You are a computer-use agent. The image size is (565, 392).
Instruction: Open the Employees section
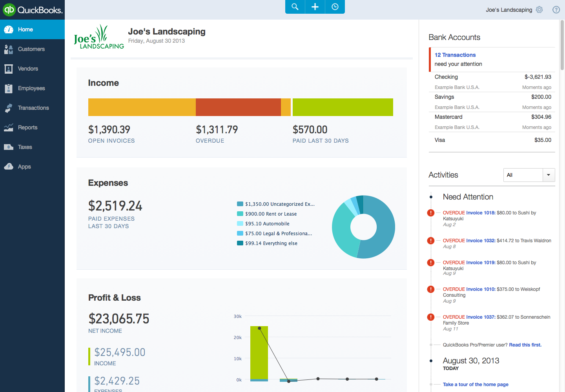pyautogui.click(x=31, y=88)
